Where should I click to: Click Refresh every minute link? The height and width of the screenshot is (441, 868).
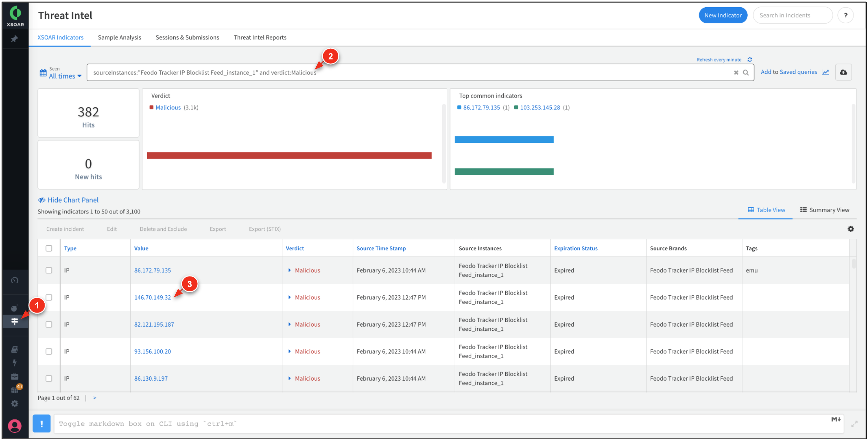click(x=719, y=60)
